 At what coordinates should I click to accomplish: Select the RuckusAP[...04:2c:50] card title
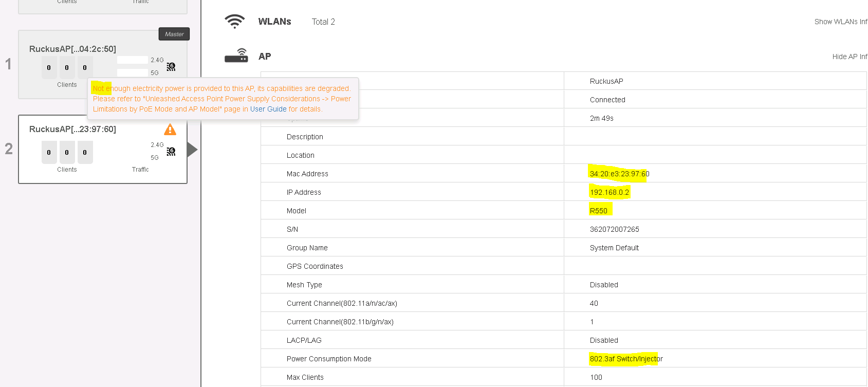pos(72,49)
